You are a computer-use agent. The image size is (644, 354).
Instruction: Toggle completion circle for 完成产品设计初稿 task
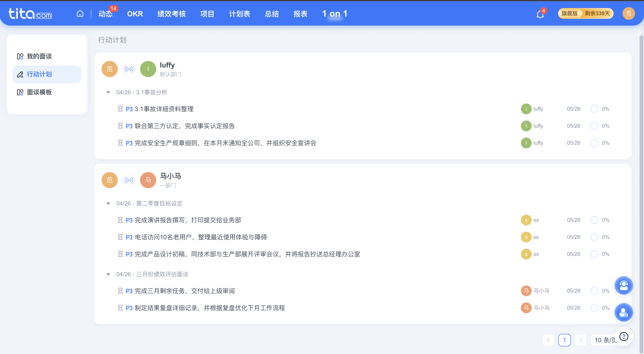[x=594, y=254]
